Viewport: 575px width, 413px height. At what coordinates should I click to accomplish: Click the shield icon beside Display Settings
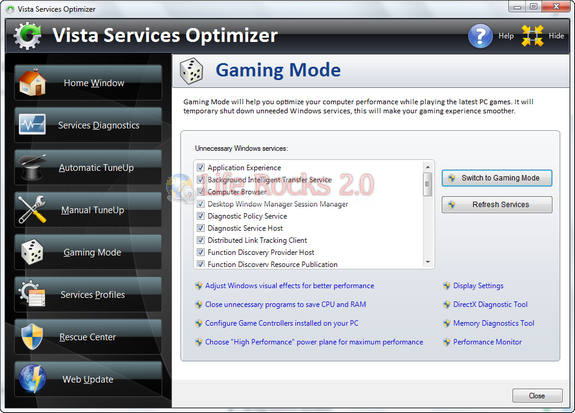[x=447, y=286]
